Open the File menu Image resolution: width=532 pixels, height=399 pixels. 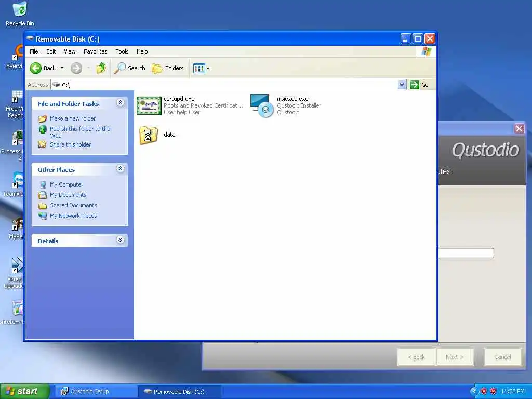click(x=34, y=51)
